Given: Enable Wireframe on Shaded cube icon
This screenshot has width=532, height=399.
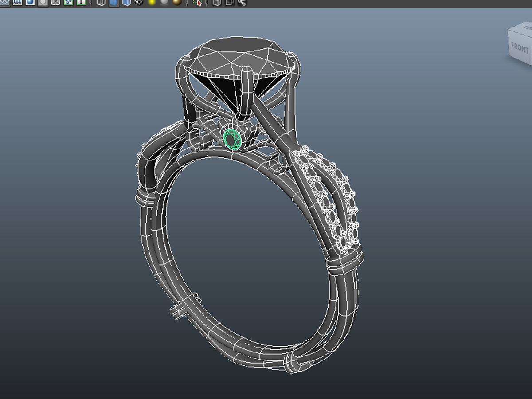Looking at the screenshot, I should click(x=127, y=2).
